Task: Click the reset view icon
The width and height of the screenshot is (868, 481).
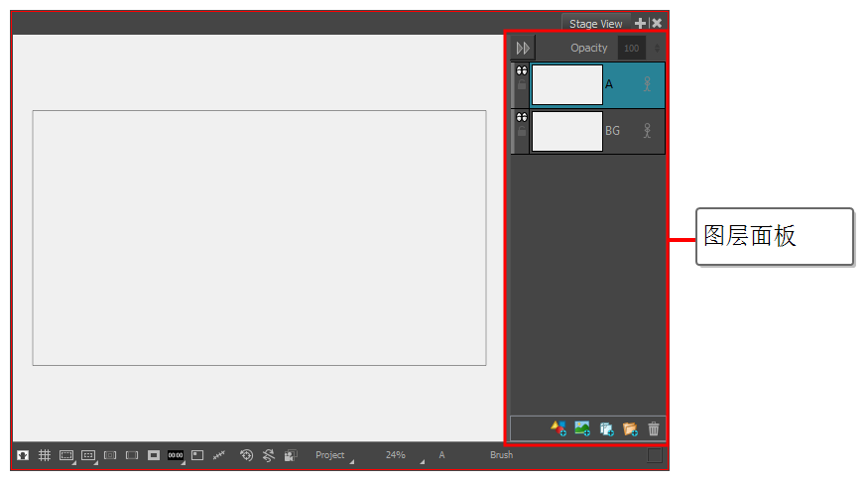Action: pyautogui.click(x=247, y=455)
